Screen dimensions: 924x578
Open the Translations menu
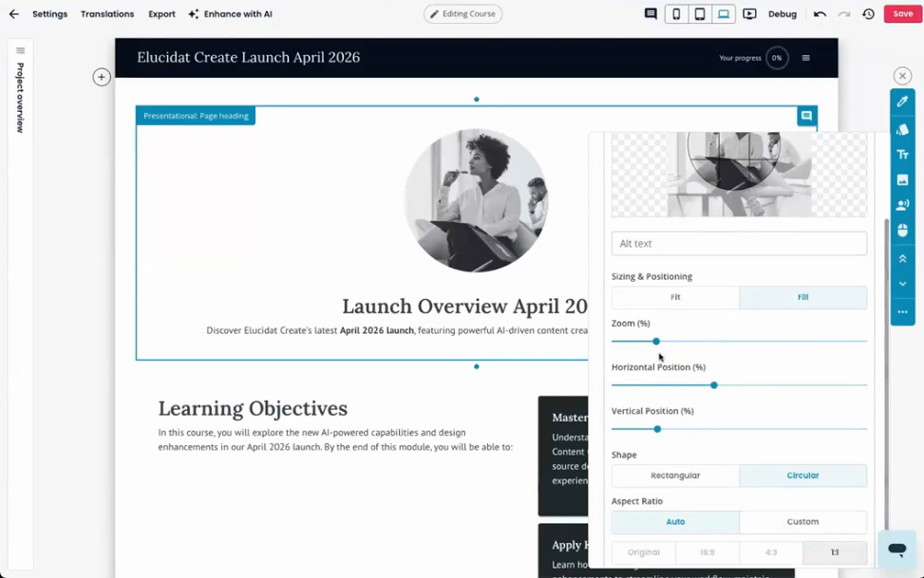pos(107,14)
